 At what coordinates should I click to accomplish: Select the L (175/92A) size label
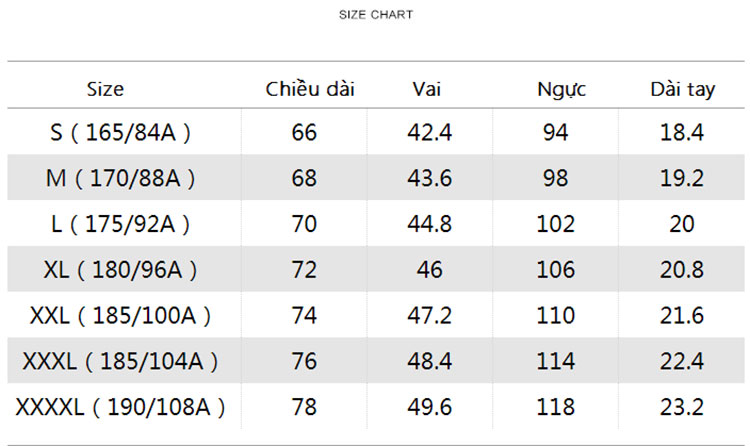coord(120,224)
